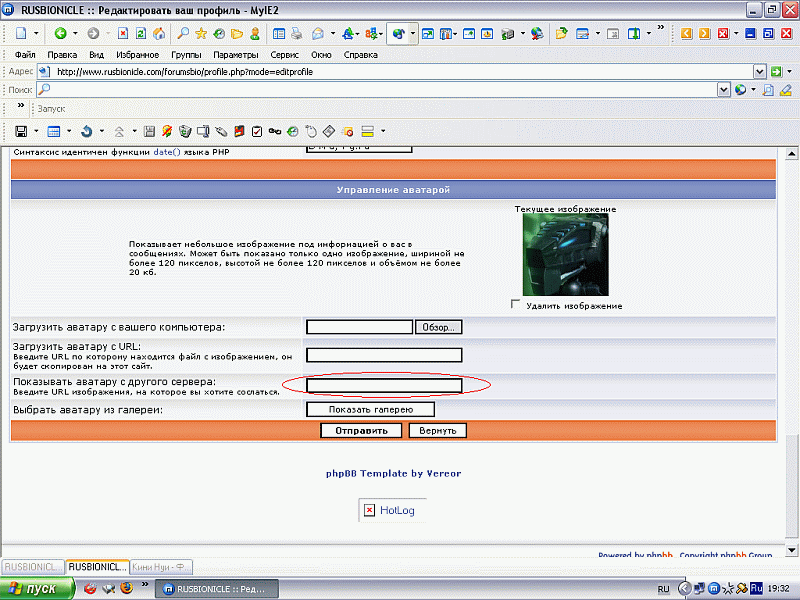Click the RU language indicator in tray
Viewport: 800px width, 600px height.
[x=663, y=589]
